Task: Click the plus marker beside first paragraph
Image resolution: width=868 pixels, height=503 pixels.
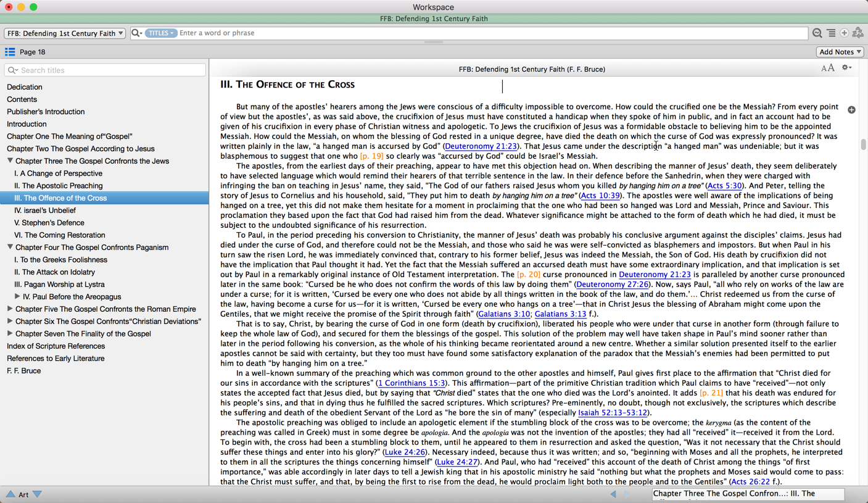Action: click(x=851, y=110)
